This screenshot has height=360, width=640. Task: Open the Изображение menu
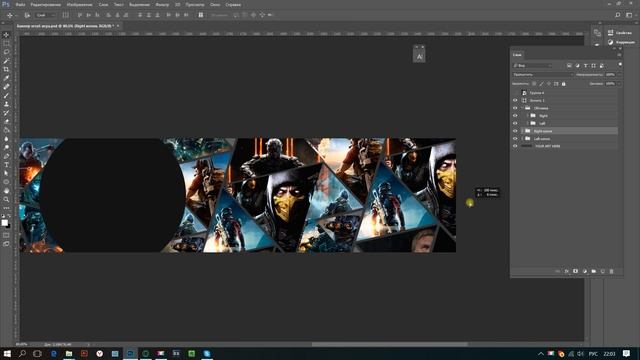click(80, 5)
